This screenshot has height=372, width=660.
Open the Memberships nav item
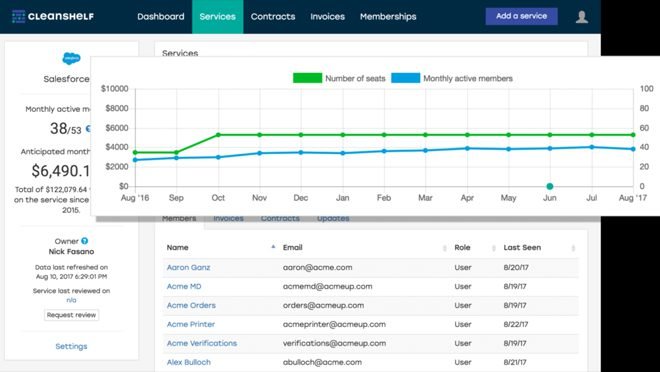coord(388,17)
